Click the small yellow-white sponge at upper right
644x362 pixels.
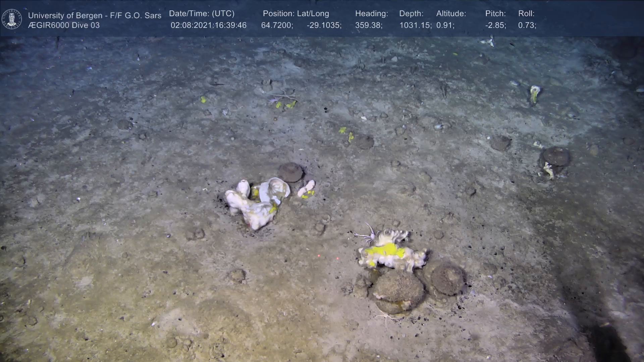534,94
